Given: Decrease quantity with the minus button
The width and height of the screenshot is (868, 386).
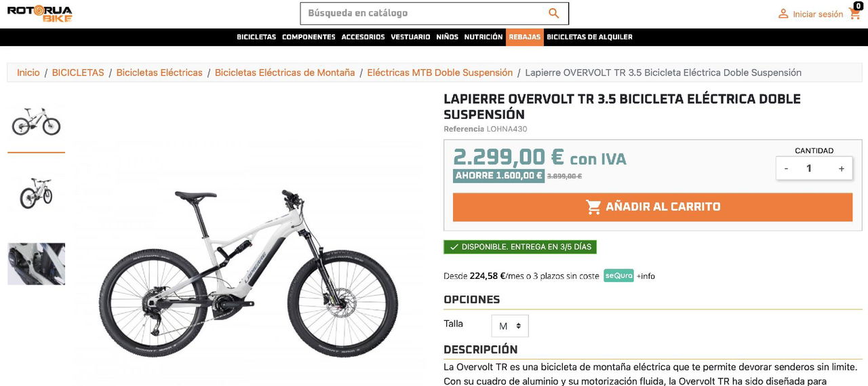Looking at the screenshot, I should (786, 168).
